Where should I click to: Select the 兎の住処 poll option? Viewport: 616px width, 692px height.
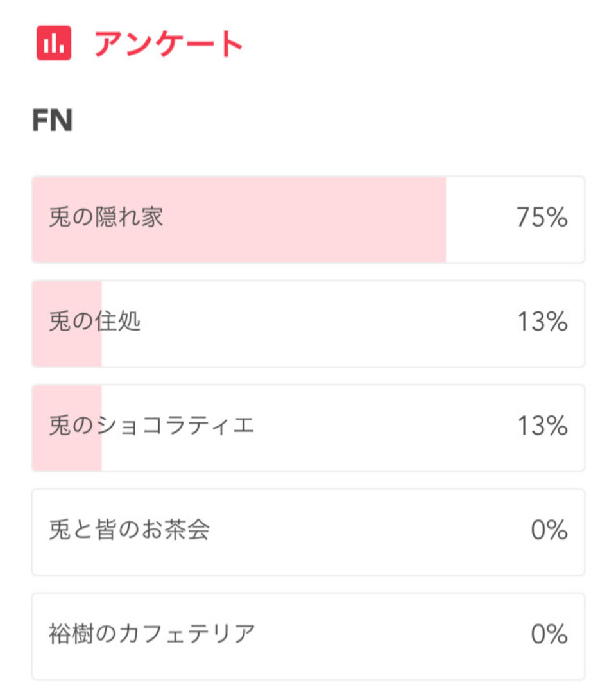coord(309,324)
